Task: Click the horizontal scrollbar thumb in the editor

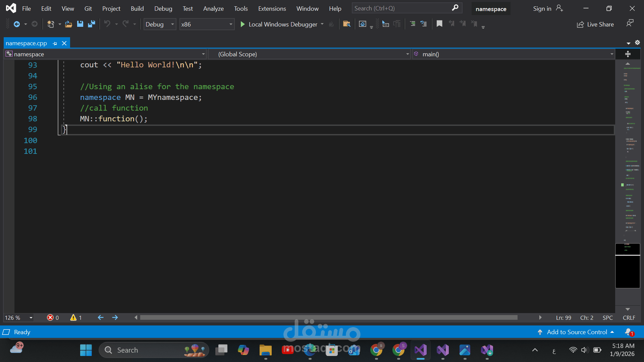Action: point(328,317)
